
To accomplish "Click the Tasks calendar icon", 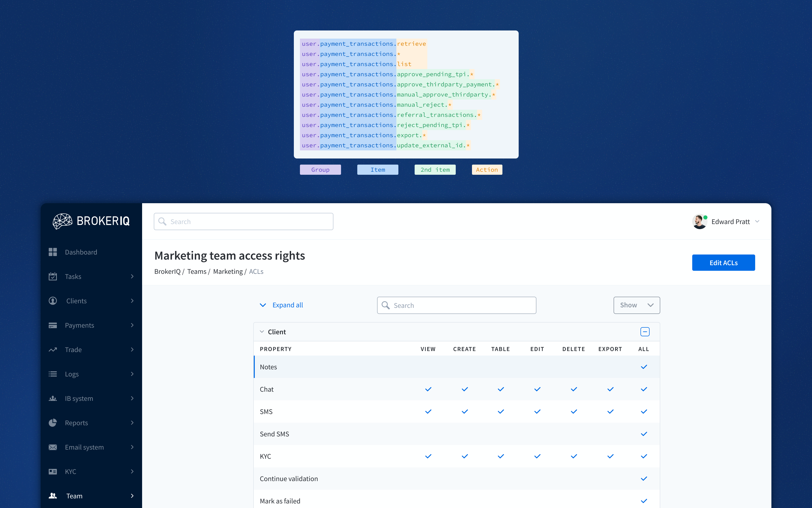I will [x=53, y=276].
